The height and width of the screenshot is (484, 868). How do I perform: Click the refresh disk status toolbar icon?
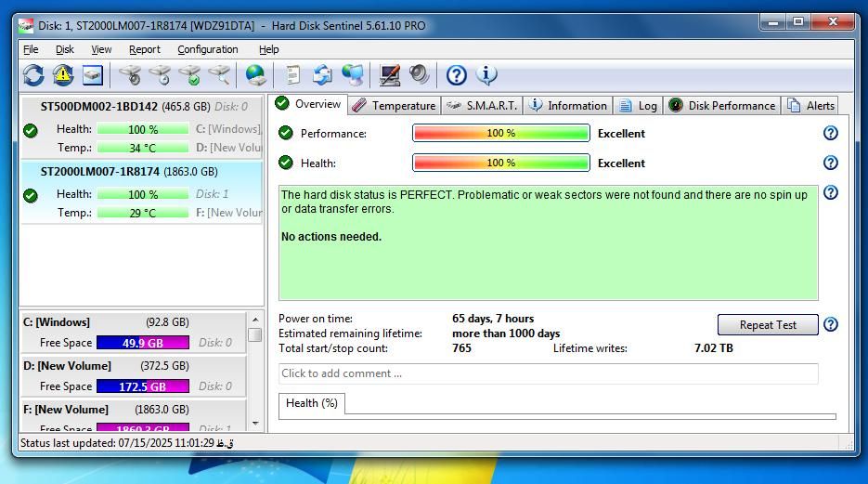(x=33, y=74)
